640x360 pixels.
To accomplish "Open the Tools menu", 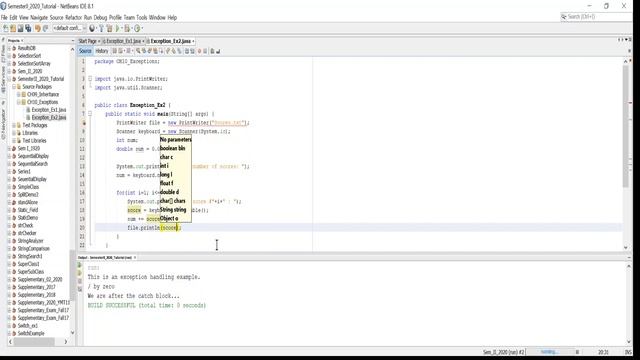I will point(142,18).
